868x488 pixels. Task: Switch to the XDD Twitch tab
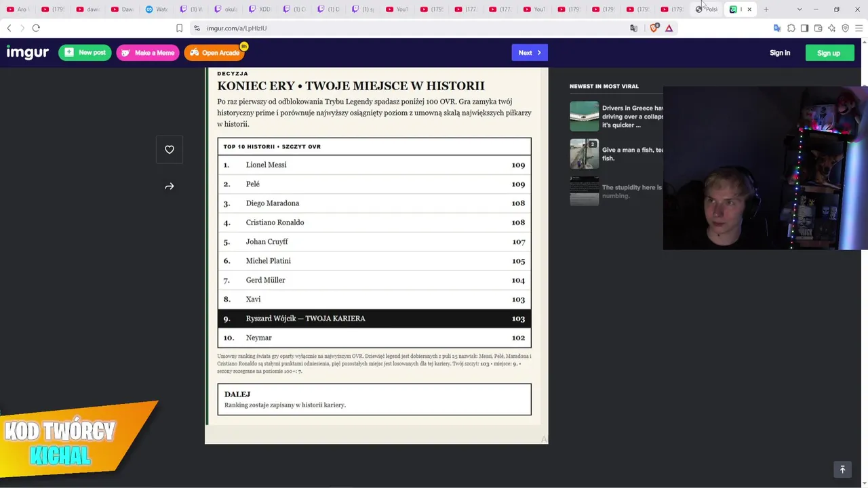point(260,9)
